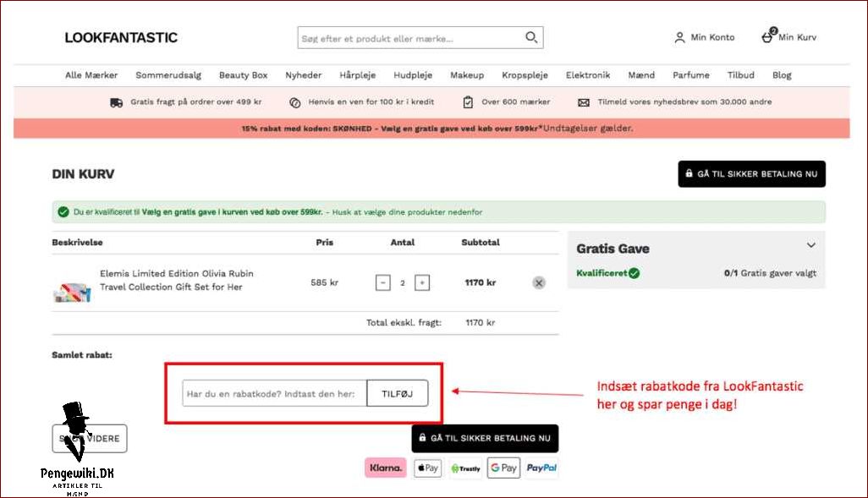Remove Elemis gift set with X icon

click(x=539, y=282)
